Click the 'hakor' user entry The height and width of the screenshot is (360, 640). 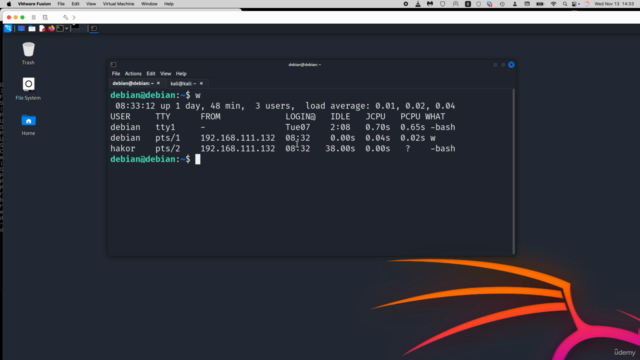122,149
